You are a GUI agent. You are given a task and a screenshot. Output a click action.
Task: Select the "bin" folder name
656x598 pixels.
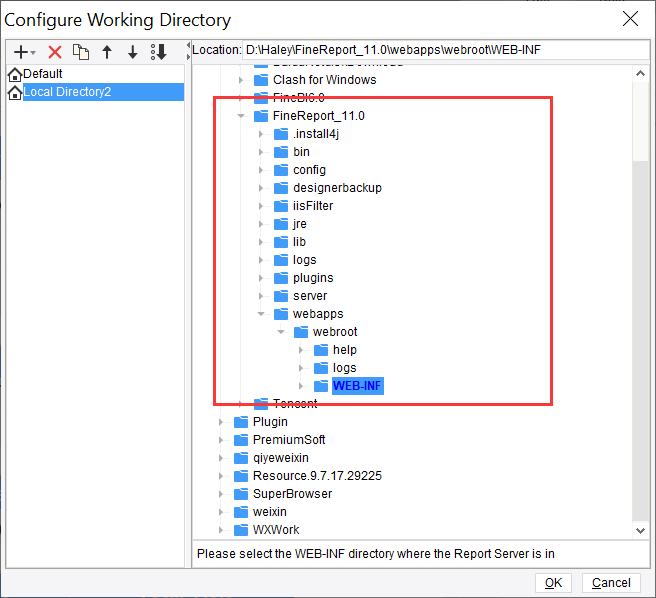point(301,152)
